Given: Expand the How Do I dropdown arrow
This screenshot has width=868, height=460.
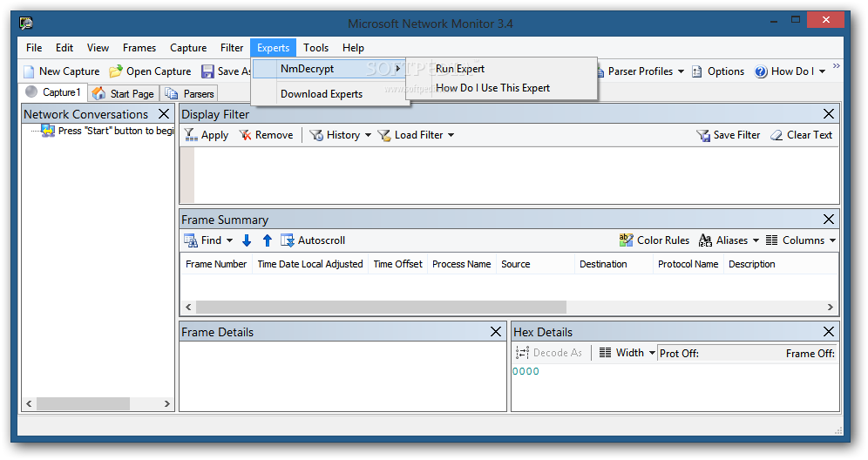Looking at the screenshot, I should 822,71.
